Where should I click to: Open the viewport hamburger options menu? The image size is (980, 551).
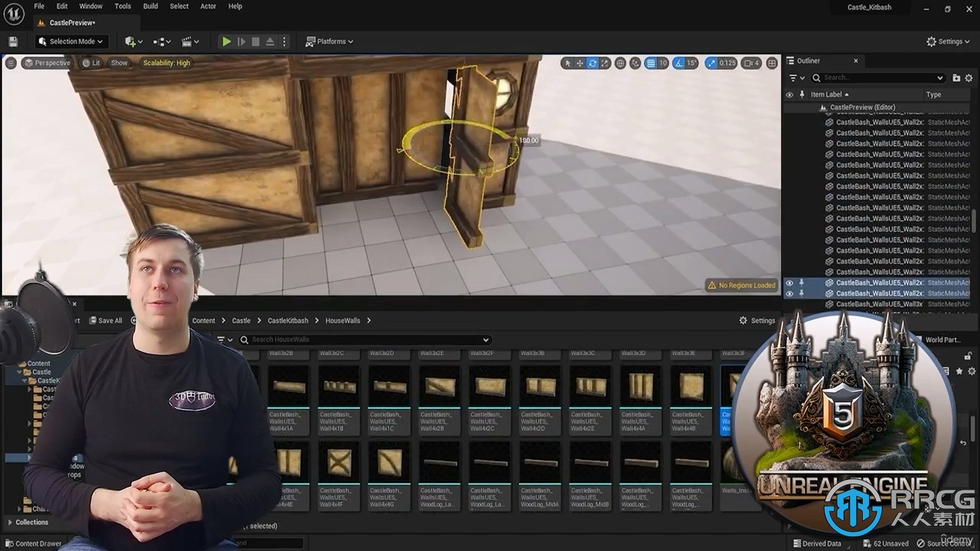pyautogui.click(x=11, y=63)
